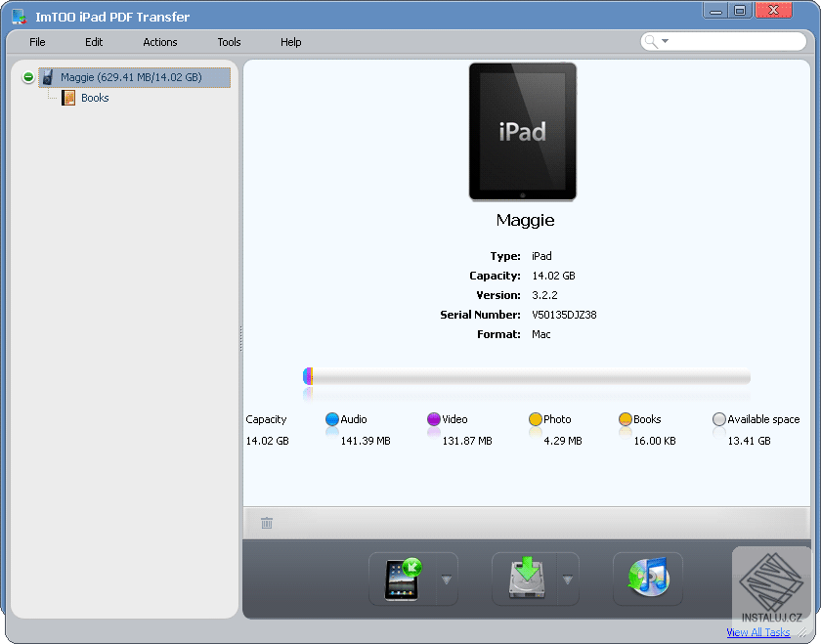Click the blue Audio legend circle

tap(332, 419)
